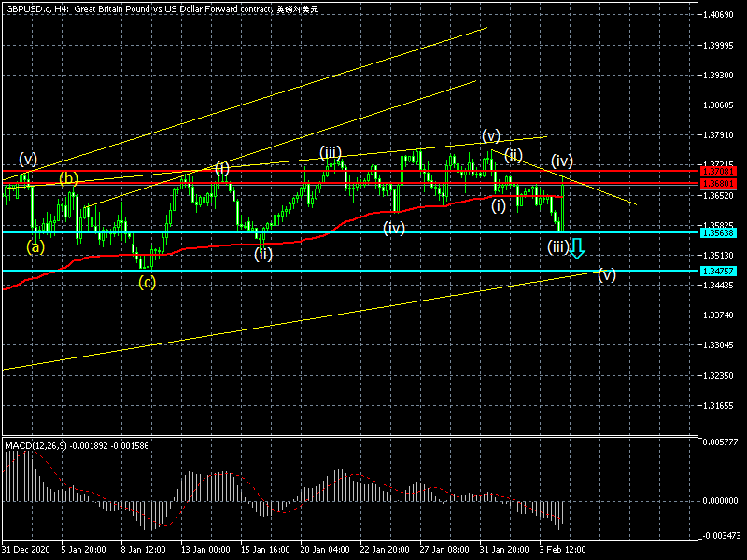The image size is (747, 560).
Task: Click the 1.37910 price scale value
Action: click(718, 135)
